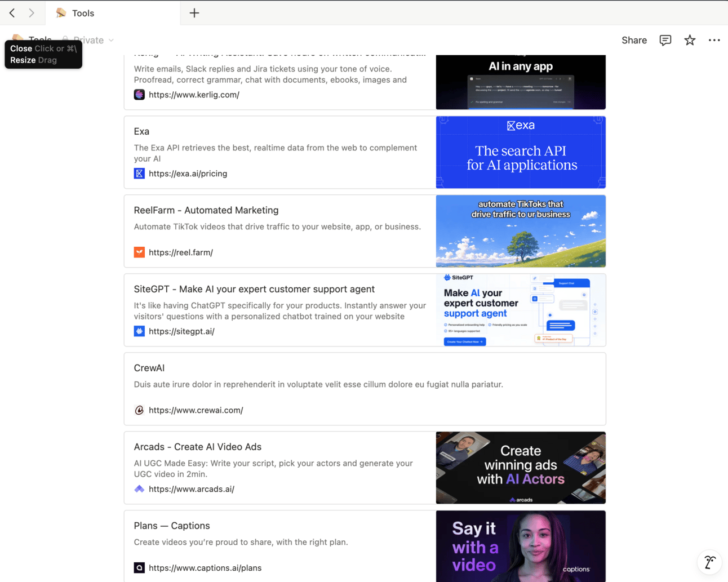Viewport: 728px width, 582px height.
Task: Open the https://sitegpt.ai/ link
Action: pos(181,331)
